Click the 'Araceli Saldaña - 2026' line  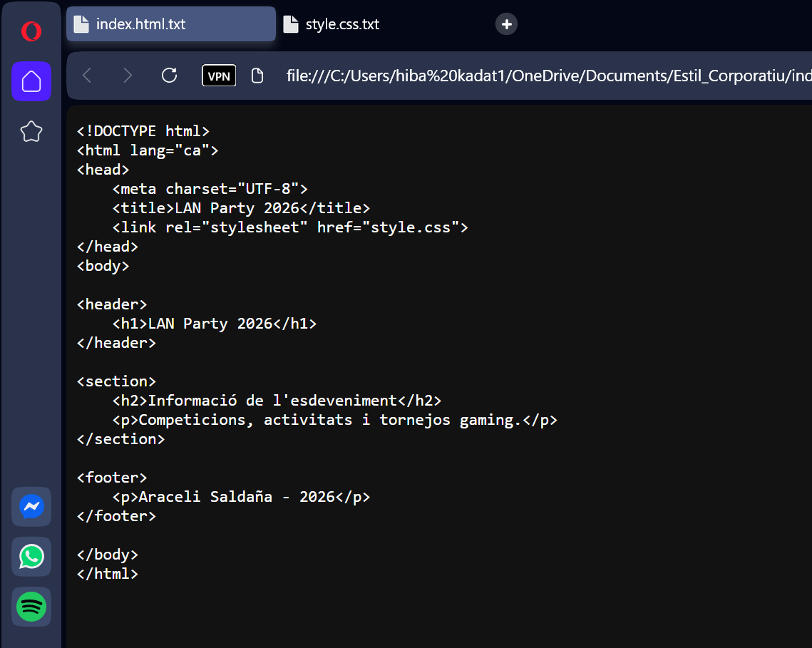tap(242, 497)
